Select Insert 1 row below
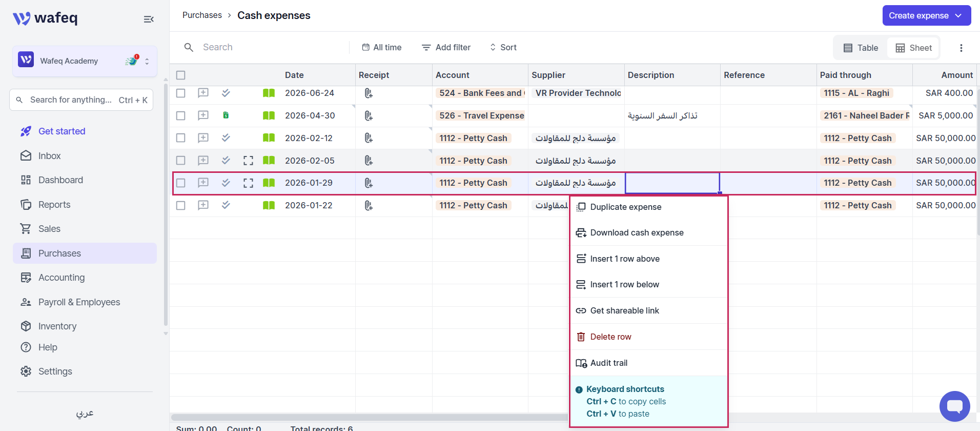The height and width of the screenshot is (431, 980). click(648, 284)
